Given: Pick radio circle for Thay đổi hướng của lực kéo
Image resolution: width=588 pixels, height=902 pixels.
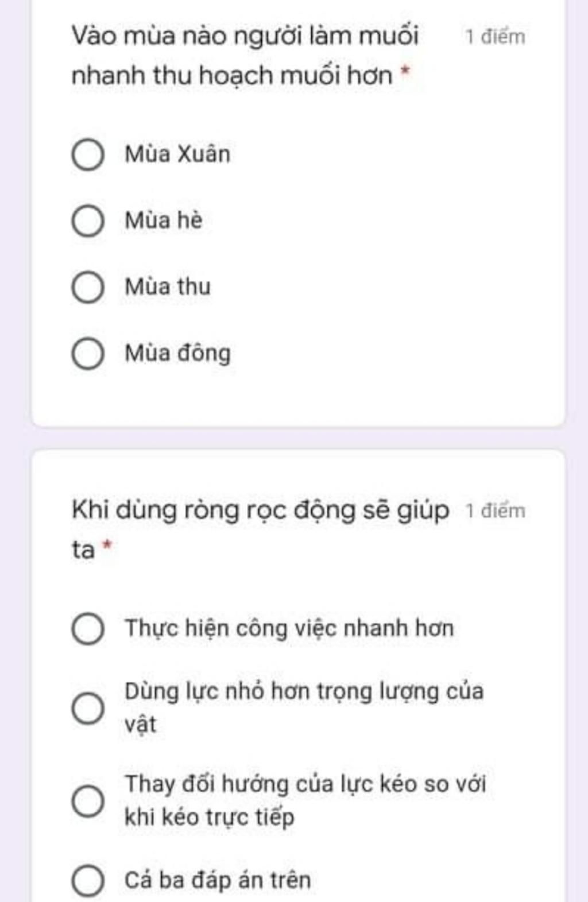Looking at the screenshot, I should click(x=88, y=800).
